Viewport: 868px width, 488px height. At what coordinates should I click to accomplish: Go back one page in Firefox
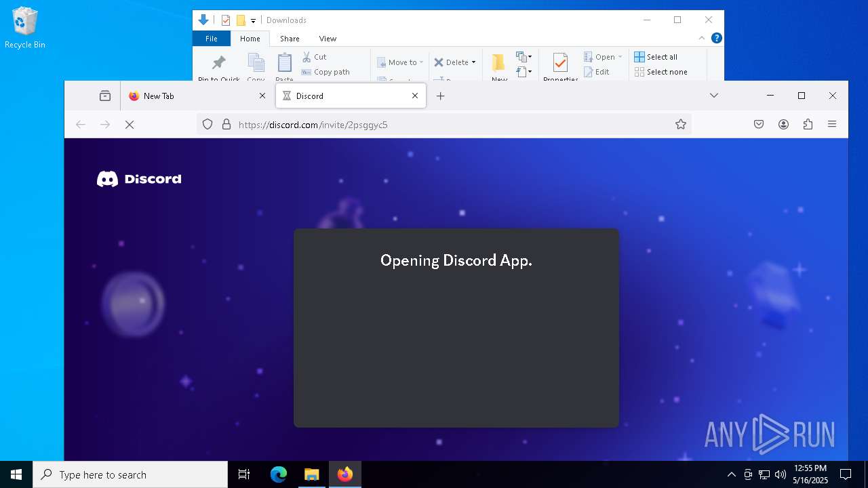tap(81, 124)
